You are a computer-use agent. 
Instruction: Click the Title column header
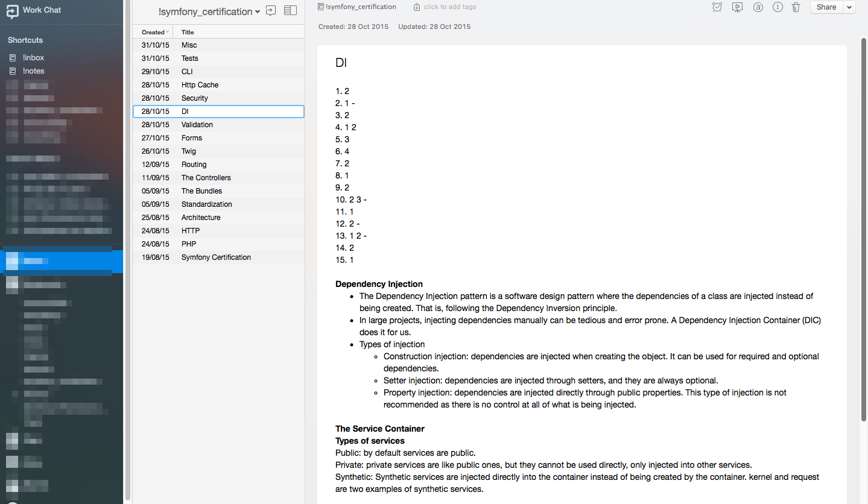(188, 32)
